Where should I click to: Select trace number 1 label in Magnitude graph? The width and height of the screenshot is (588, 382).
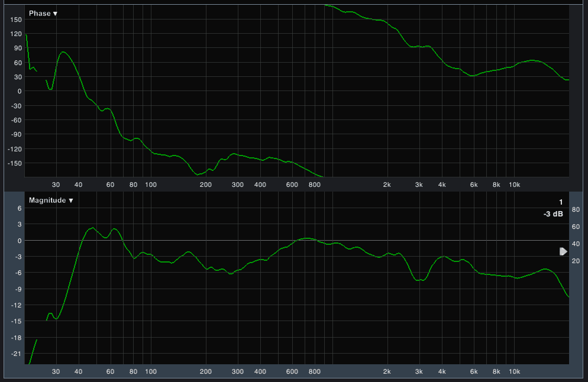click(x=561, y=202)
